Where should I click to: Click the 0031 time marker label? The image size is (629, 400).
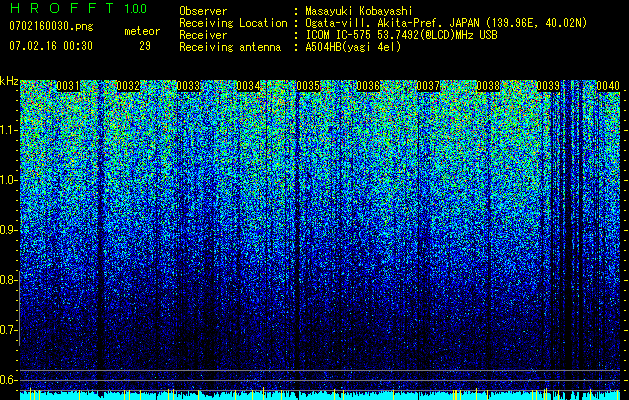pyautogui.click(x=68, y=86)
